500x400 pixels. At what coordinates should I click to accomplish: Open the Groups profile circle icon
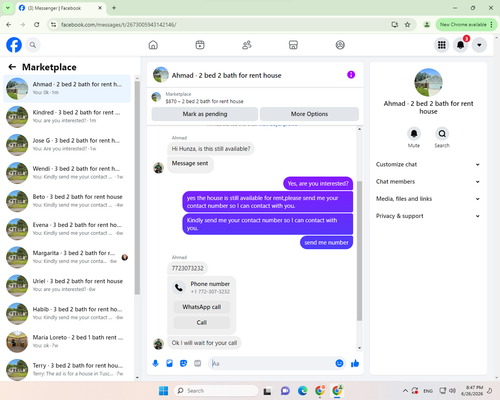pos(340,45)
